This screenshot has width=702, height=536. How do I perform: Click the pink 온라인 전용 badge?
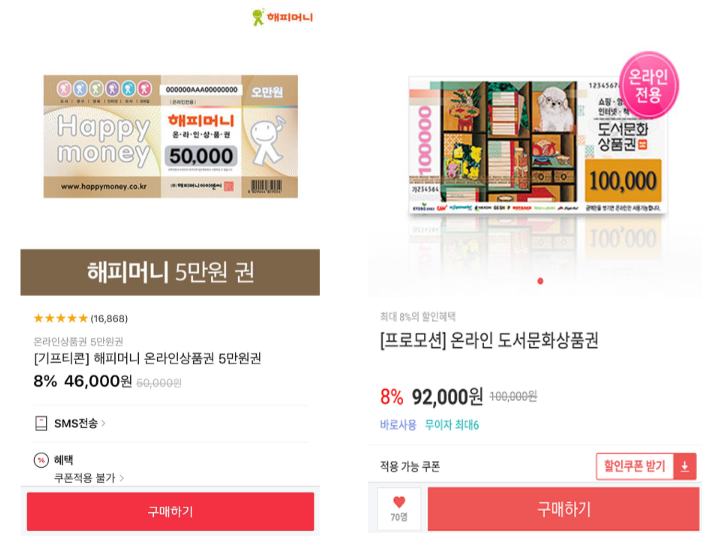coord(649,85)
